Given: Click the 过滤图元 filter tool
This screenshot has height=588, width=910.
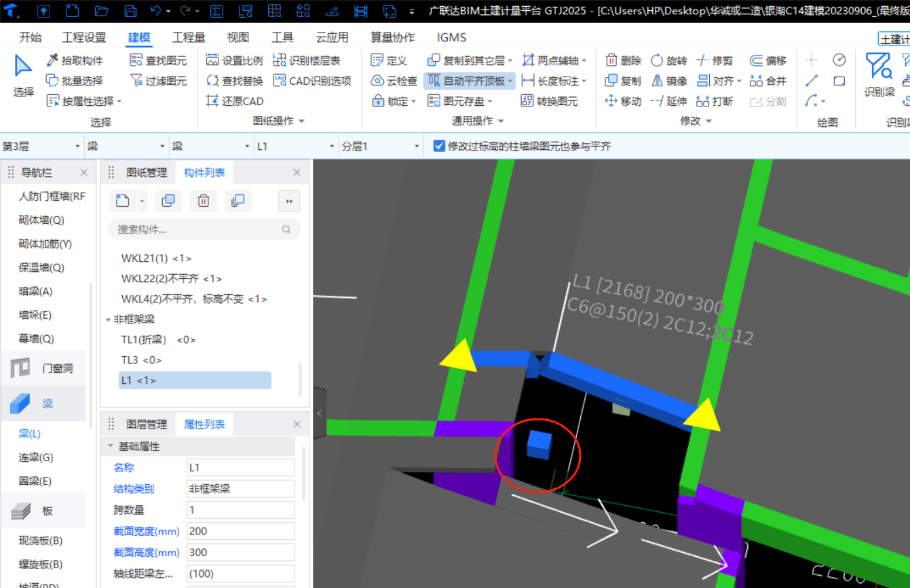Looking at the screenshot, I should point(158,81).
